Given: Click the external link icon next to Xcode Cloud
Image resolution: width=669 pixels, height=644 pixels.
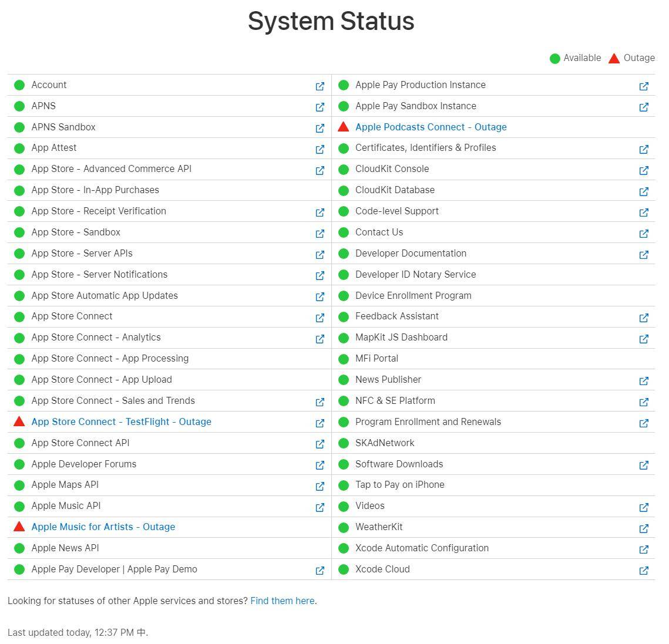Looking at the screenshot, I should (x=644, y=570).
